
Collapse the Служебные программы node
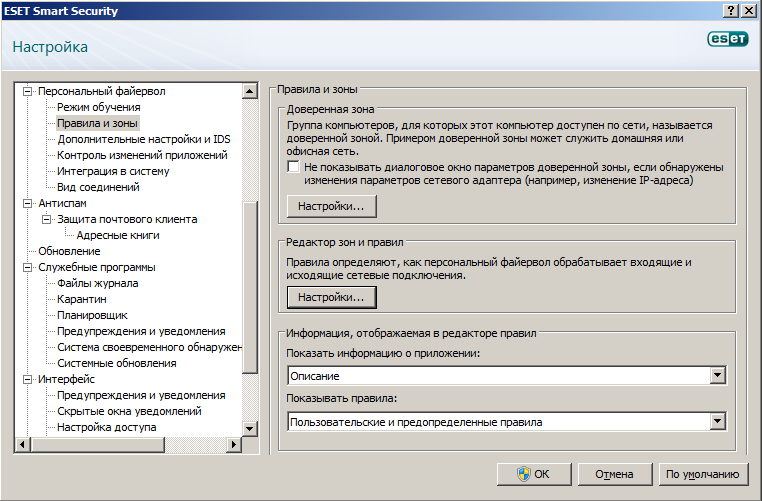tap(28, 267)
